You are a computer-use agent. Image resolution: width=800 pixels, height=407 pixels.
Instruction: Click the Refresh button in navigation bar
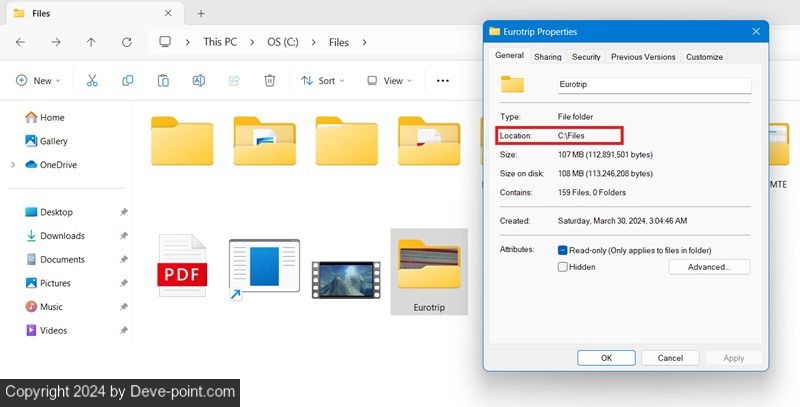(x=126, y=42)
